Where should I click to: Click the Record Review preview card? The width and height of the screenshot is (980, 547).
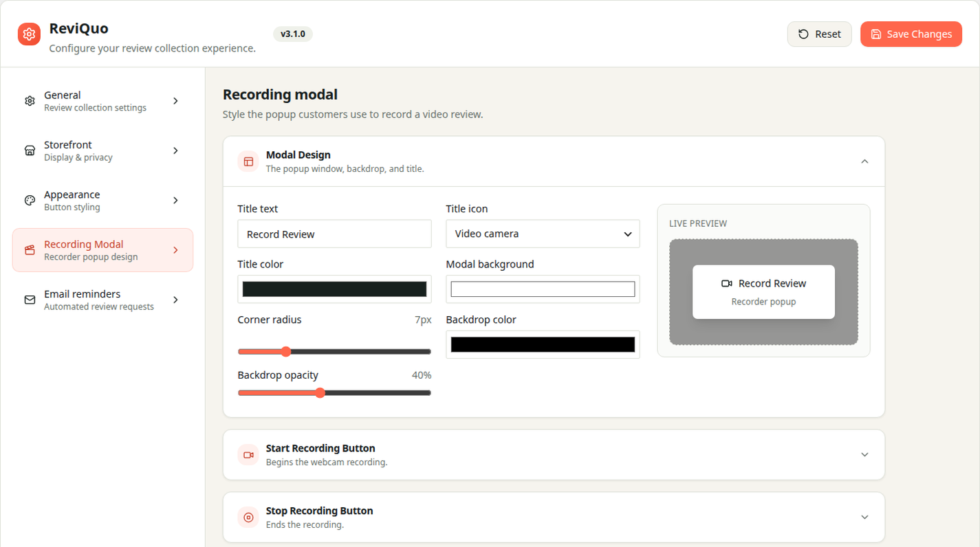[763, 292]
